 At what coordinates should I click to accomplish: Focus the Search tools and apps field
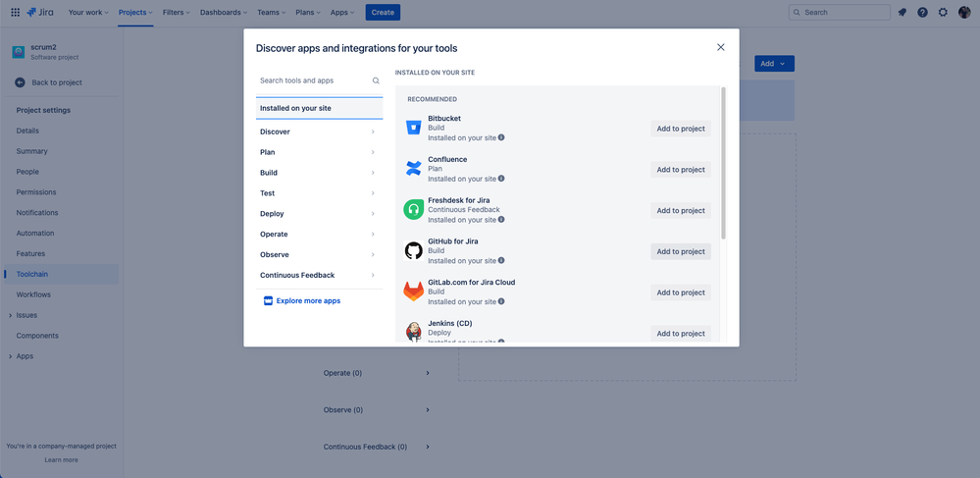pos(320,80)
